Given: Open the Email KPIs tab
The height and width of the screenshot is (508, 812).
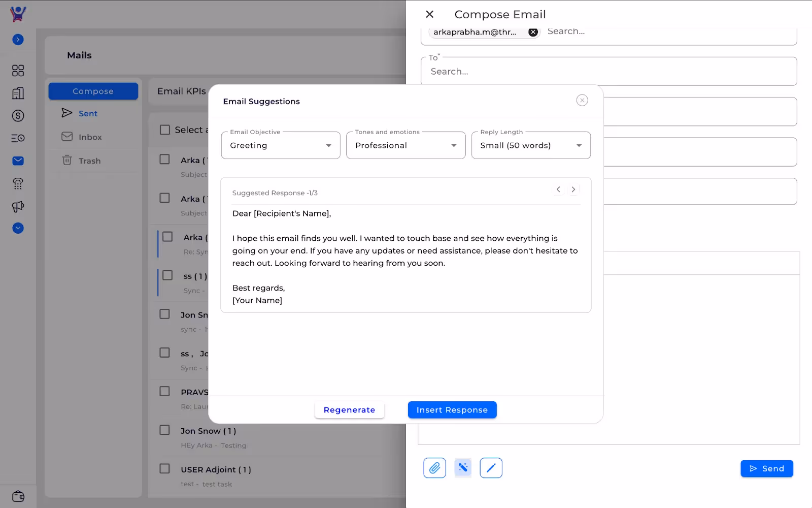Looking at the screenshot, I should point(182,91).
